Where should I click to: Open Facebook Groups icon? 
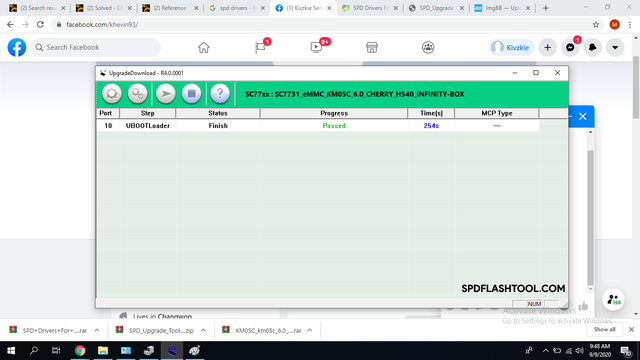428,47
